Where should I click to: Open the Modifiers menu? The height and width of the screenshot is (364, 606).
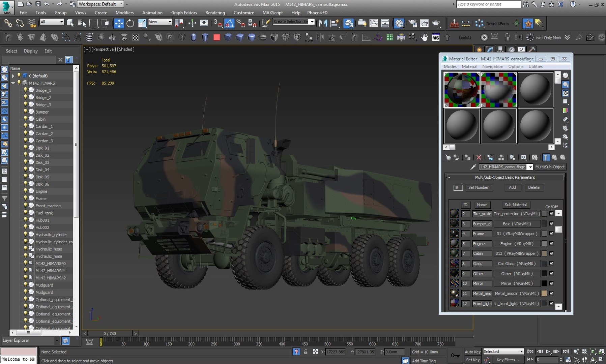[x=124, y=12]
